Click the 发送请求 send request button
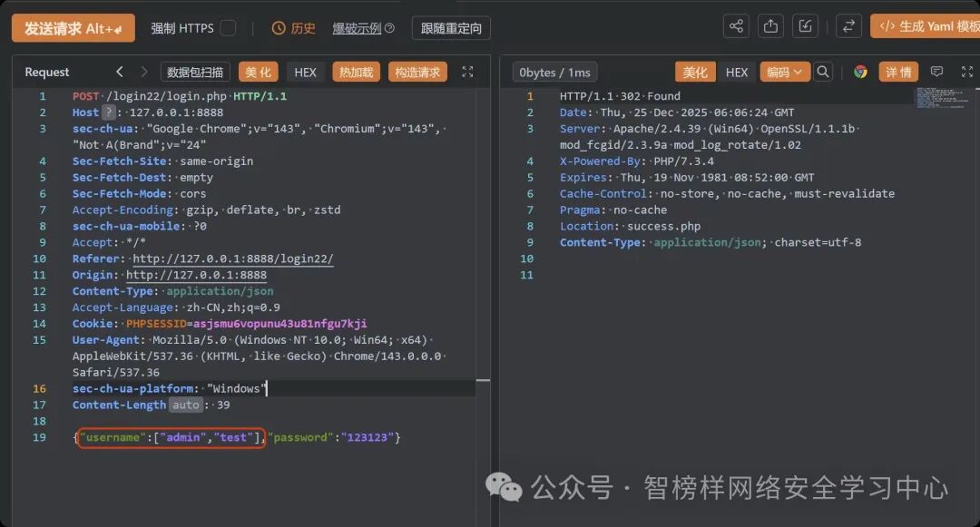The image size is (980, 527). click(73, 28)
